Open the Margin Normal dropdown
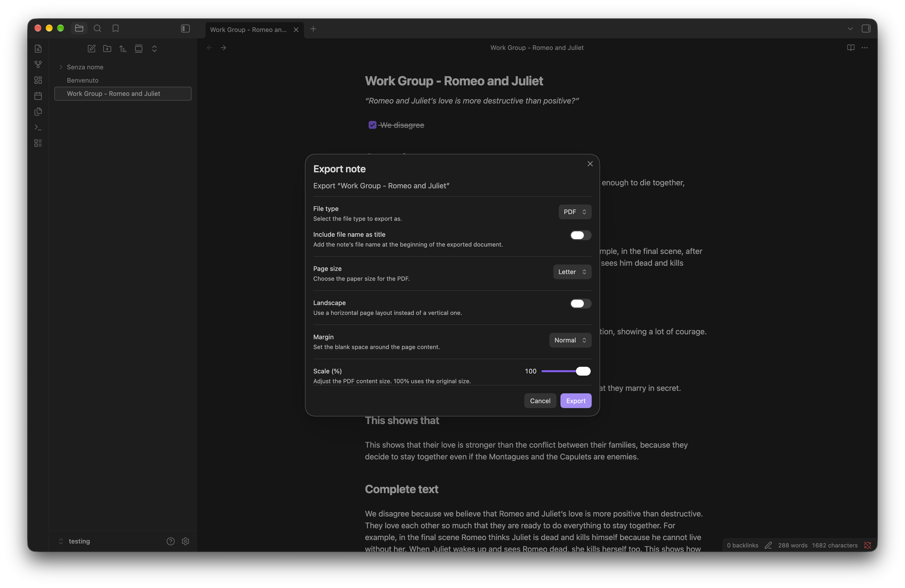Screen dimensions: 905x588 [570, 340]
